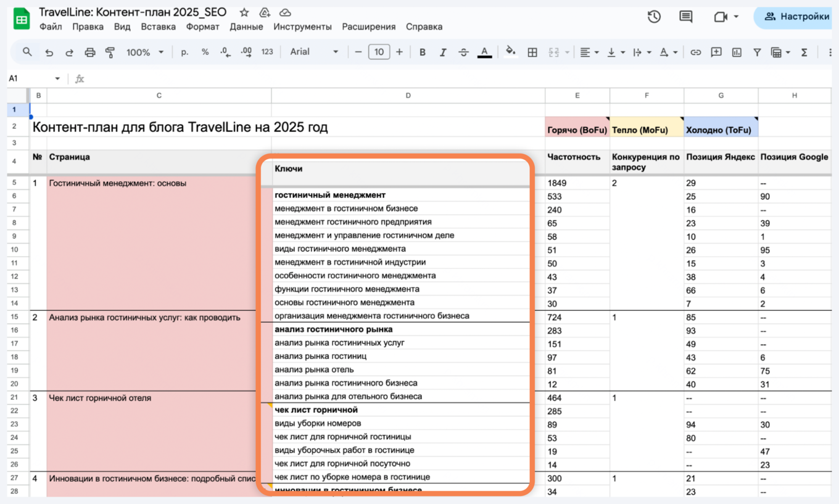Insert a chart
The image size is (839, 504).
(737, 52)
